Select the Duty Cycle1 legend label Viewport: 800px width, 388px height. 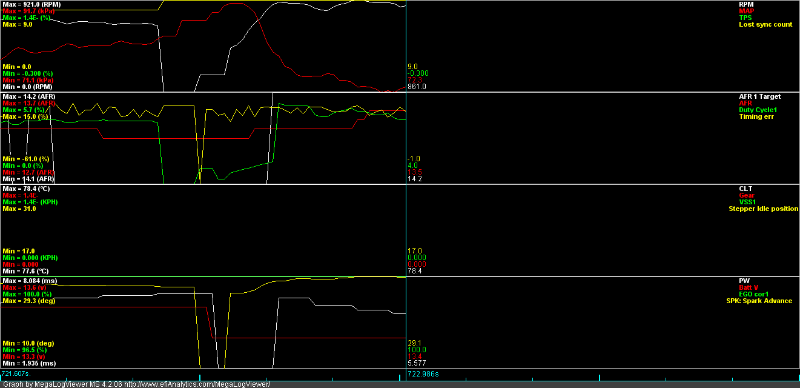click(x=757, y=110)
